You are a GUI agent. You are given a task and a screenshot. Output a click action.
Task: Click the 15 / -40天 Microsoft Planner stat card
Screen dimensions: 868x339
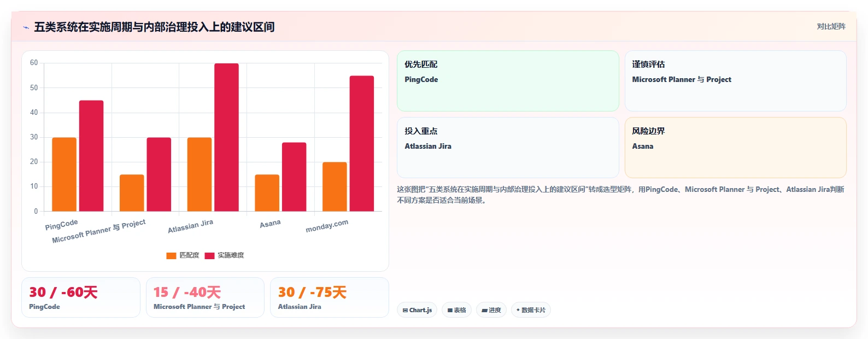coord(205,297)
